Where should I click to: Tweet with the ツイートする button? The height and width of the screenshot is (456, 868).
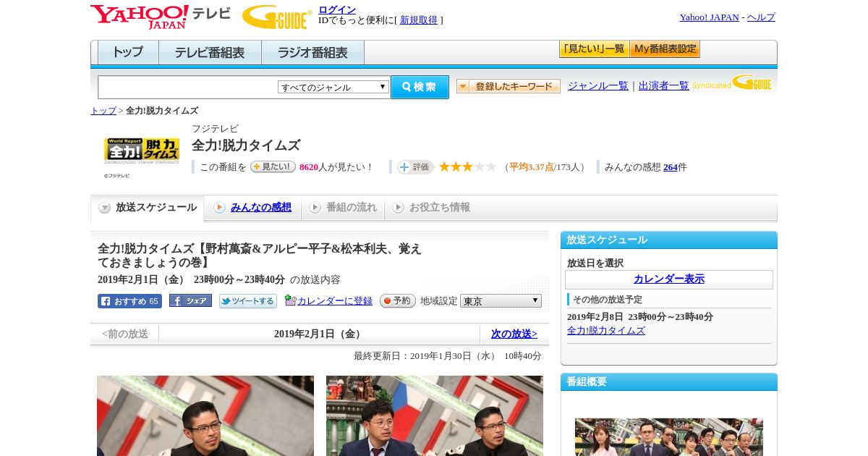point(248,301)
